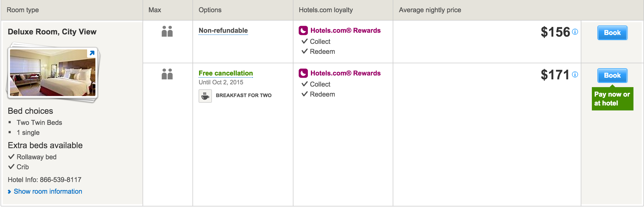Click the two-guest occupancy icon for free cancellation rate
The image size is (644, 207).
167,74
